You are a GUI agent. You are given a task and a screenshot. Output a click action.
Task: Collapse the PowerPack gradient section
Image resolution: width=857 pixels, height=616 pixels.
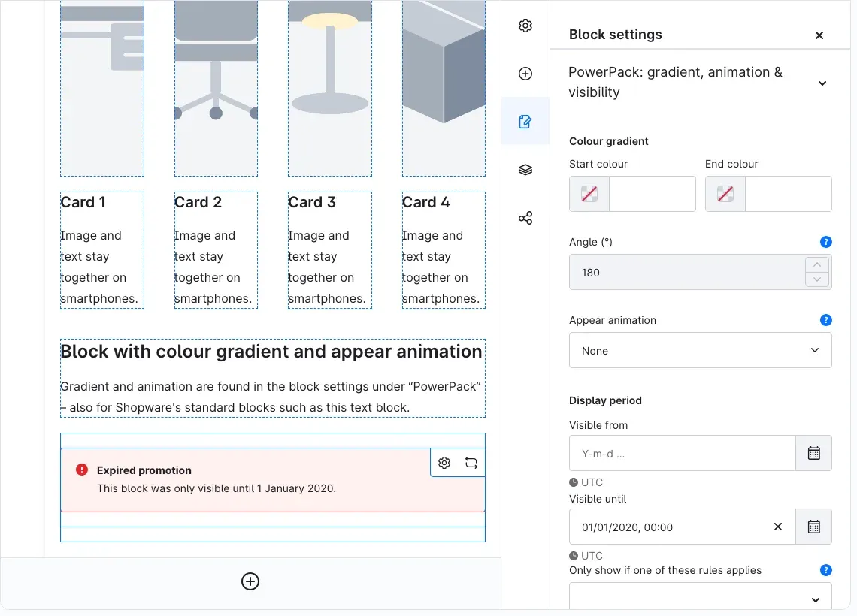tap(822, 83)
